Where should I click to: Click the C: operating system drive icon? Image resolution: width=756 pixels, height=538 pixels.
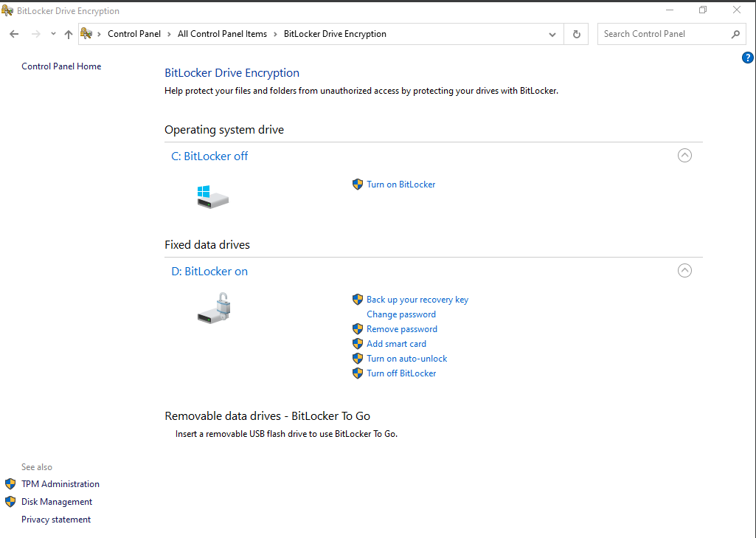point(212,196)
